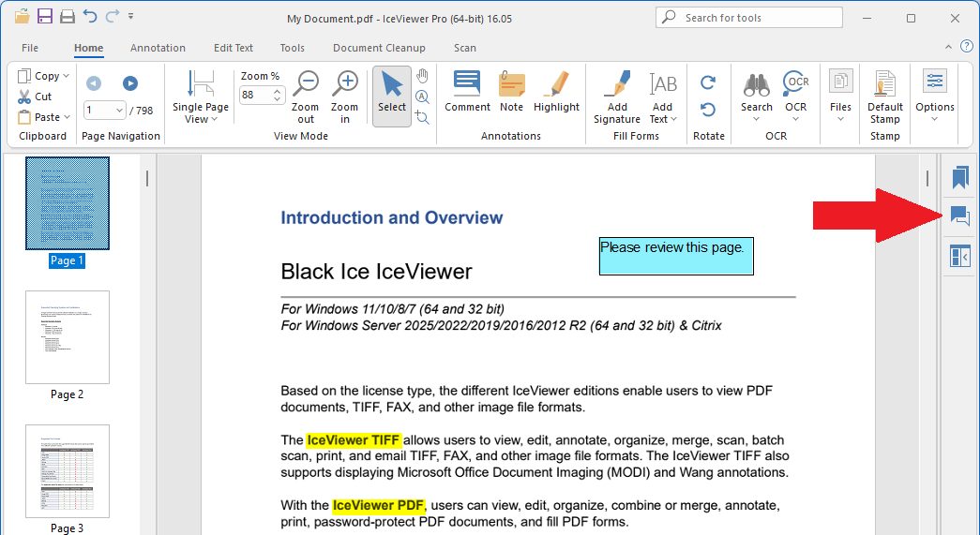
Task: Open Single Page View options
Action: 201,97
